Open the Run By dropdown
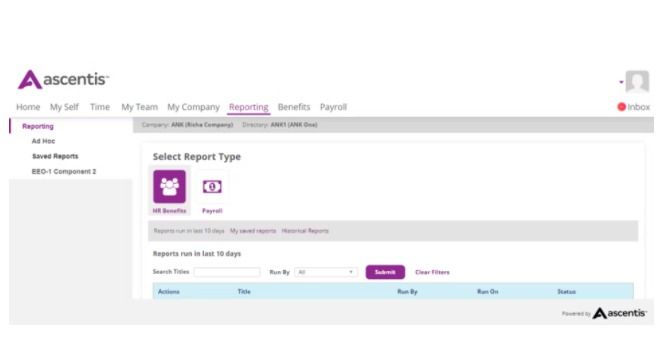660x362 pixels. point(326,272)
